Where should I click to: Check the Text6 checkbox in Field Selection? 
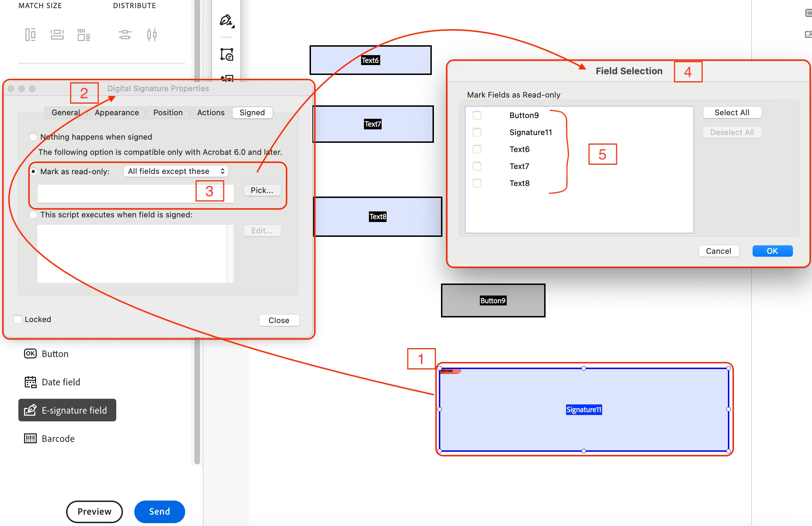pos(477,149)
